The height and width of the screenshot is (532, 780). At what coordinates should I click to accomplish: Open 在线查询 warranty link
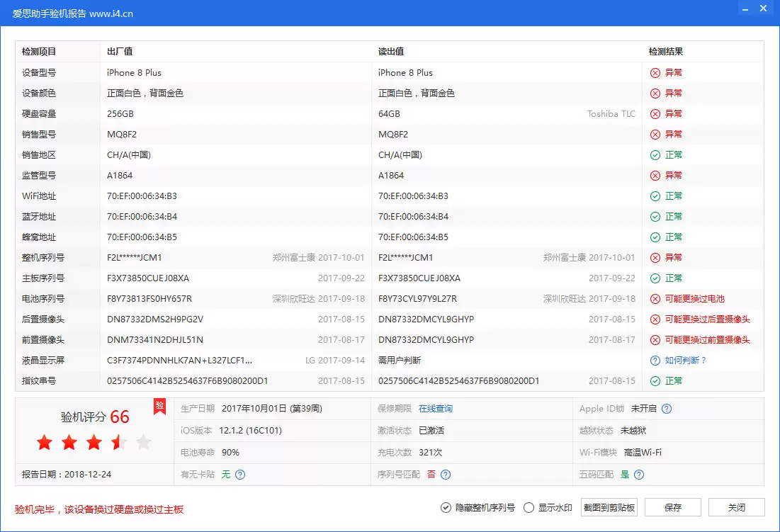point(435,409)
